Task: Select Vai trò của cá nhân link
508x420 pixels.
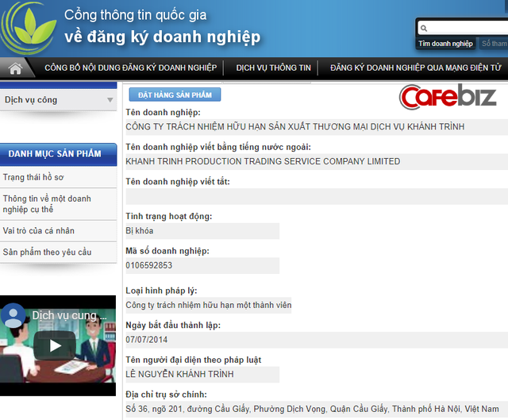Action: [38, 231]
